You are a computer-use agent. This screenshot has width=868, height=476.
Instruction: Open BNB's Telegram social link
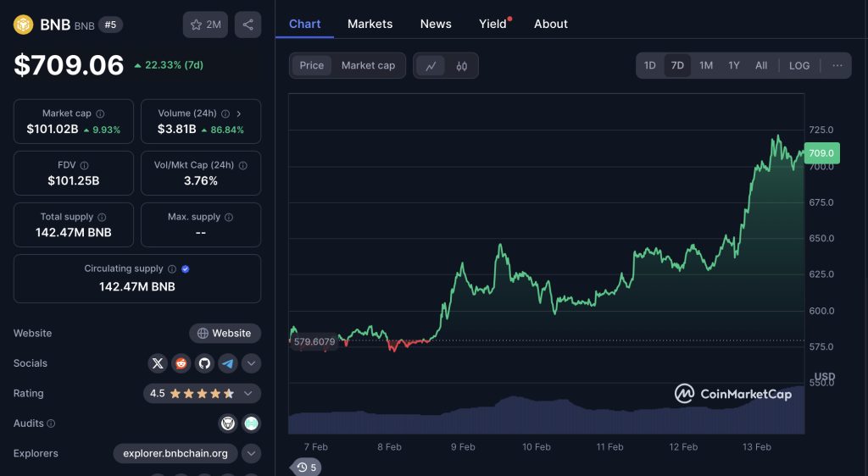coord(228,363)
